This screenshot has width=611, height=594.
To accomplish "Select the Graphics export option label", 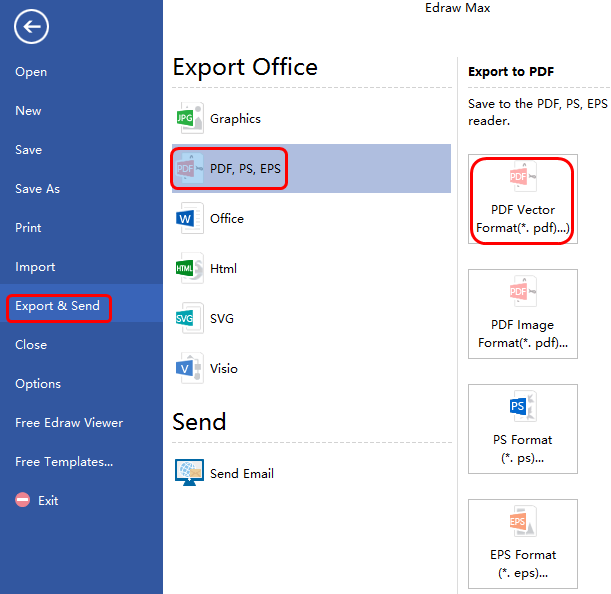I will pos(235,118).
